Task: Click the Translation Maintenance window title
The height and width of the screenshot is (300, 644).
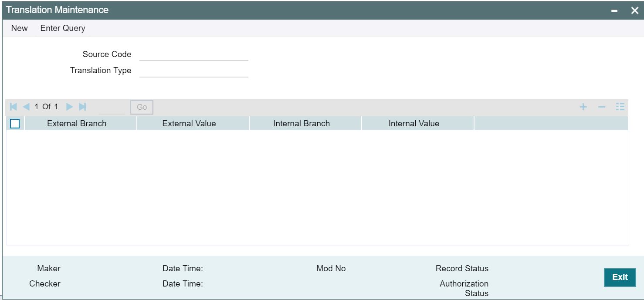Action: pyautogui.click(x=57, y=10)
